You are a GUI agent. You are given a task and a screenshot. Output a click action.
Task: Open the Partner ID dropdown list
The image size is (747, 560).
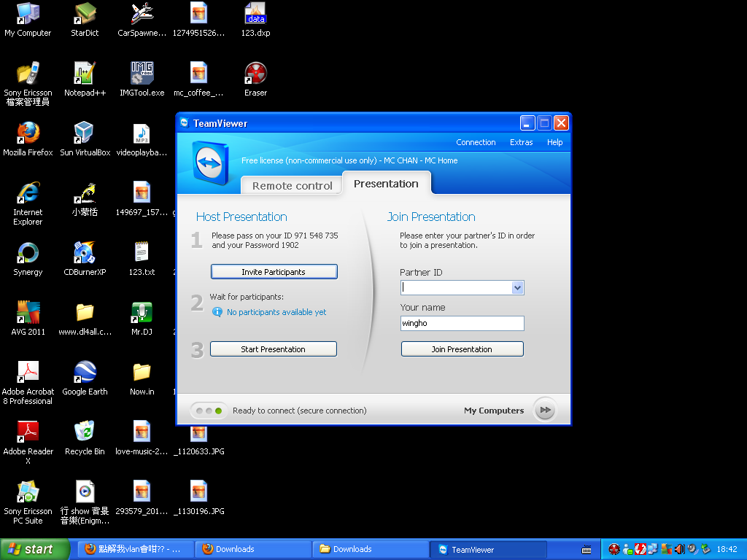click(517, 288)
